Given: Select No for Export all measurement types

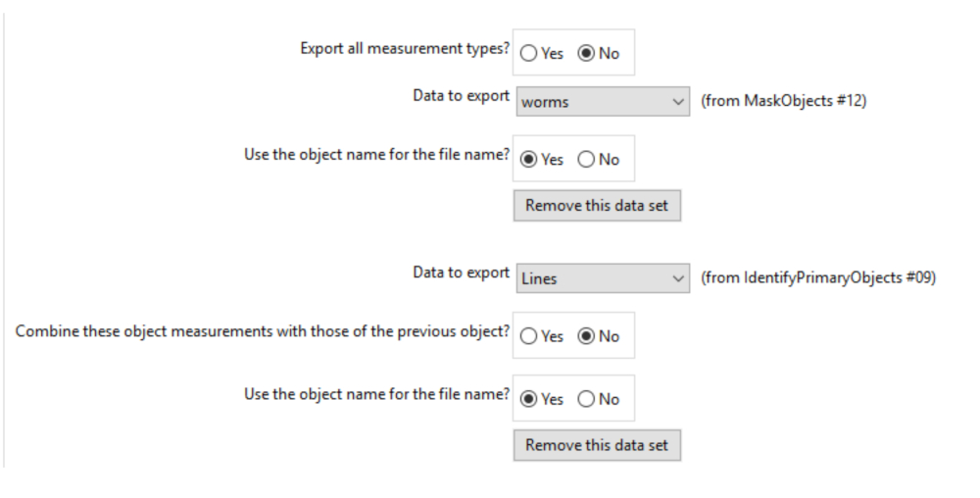Looking at the screenshot, I should click(x=587, y=54).
